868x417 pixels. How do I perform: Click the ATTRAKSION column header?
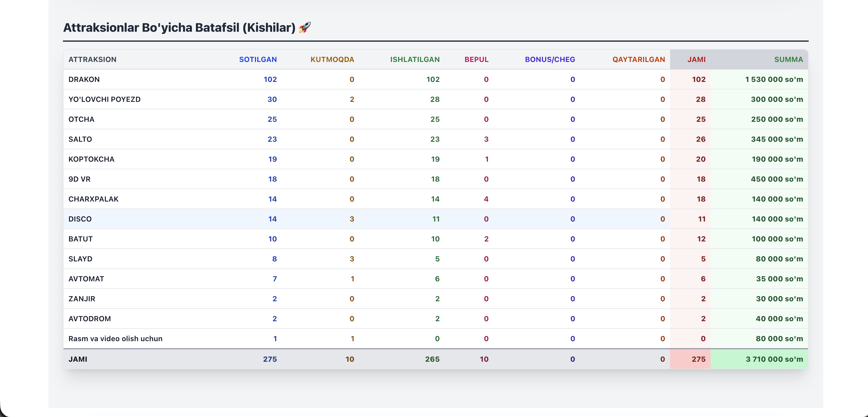point(92,60)
